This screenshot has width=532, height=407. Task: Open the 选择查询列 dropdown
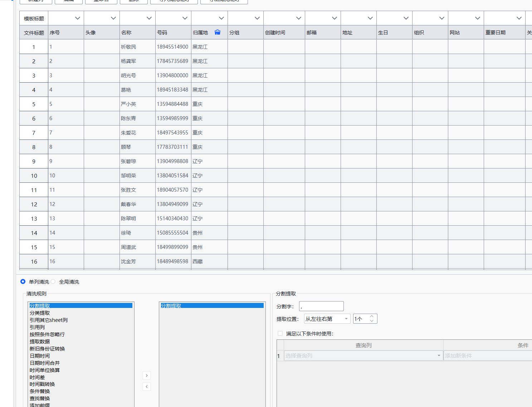(363, 355)
